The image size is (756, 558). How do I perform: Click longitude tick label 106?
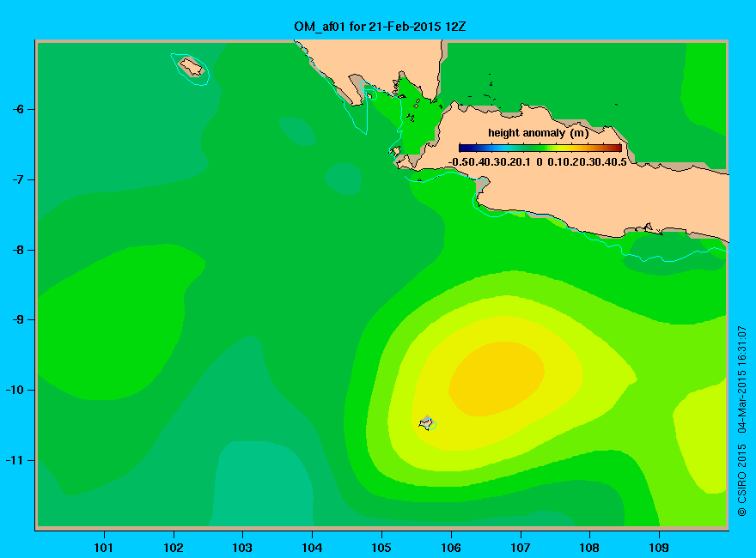(451, 548)
